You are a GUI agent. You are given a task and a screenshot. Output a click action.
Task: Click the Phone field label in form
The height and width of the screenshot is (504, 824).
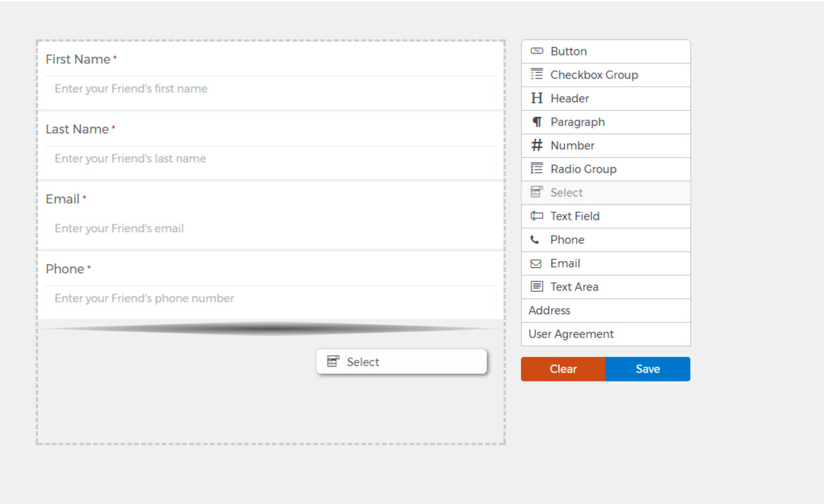[x=65, y=269]
